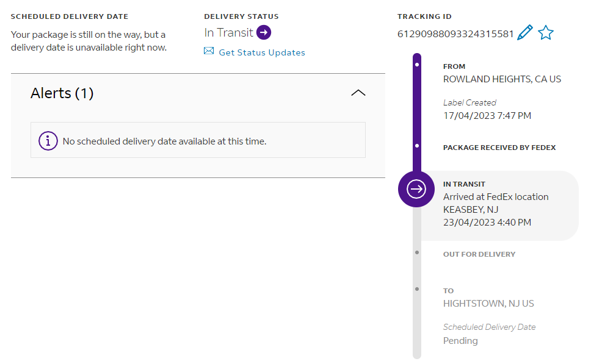Click the Pending scheduled delivery date value
This screenshot has width=591, height=364.
(460, 341)
